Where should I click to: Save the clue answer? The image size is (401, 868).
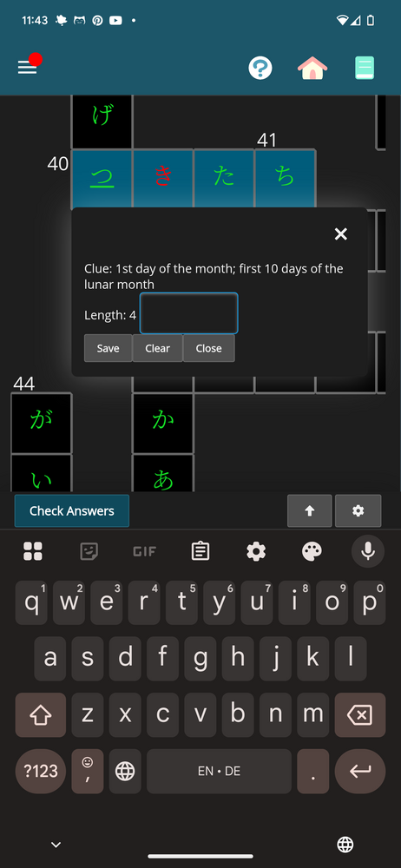108,348
